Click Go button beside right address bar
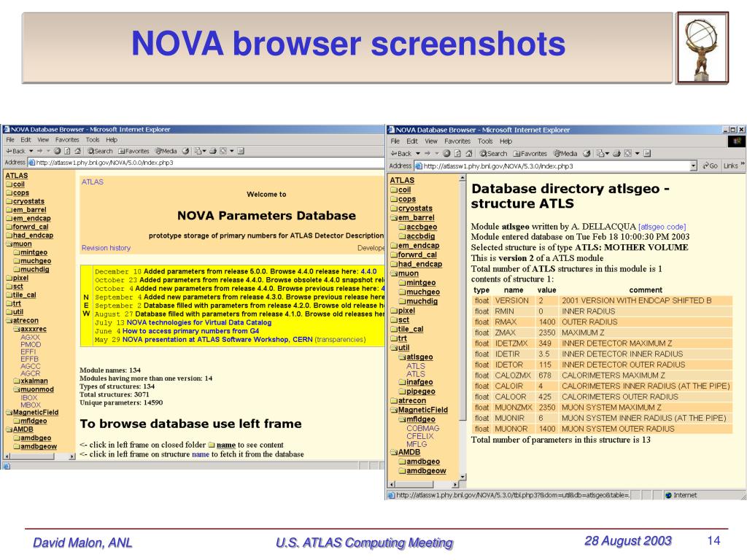Screen dimensions: 747x560 point(710,166)
